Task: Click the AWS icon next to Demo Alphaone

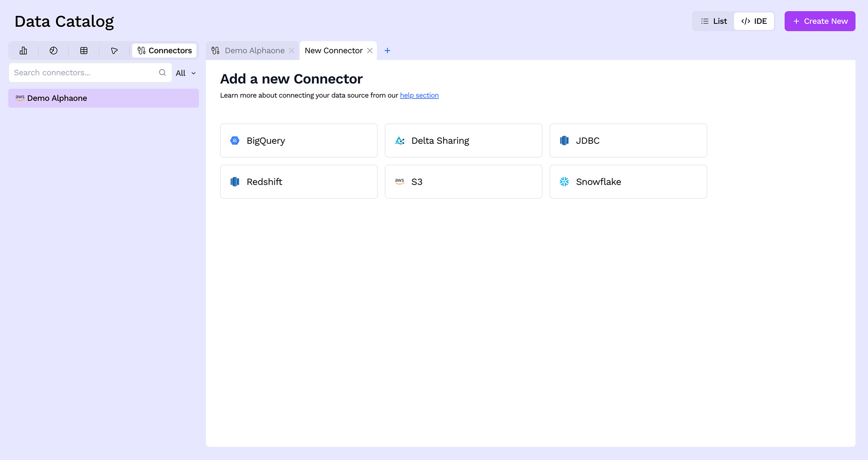Action: click(x=20, y=98)
